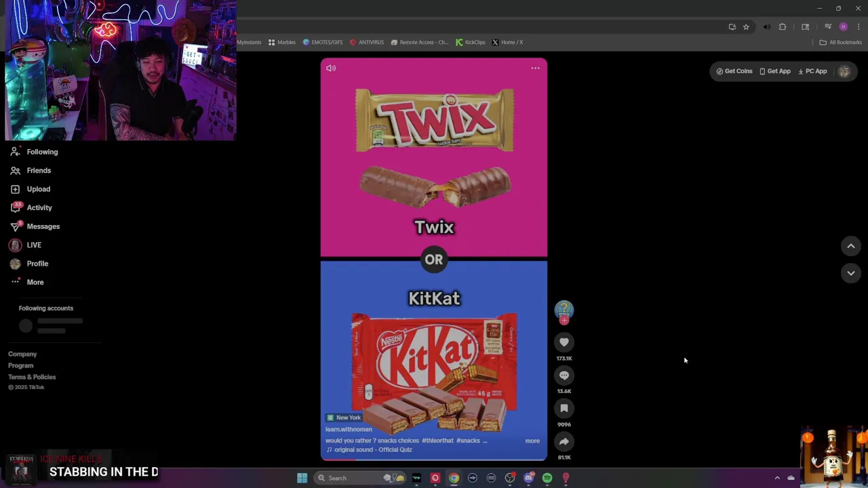
Task: Click the #thisorthat hashtag in the caption
Action: [x=437, y=441]
